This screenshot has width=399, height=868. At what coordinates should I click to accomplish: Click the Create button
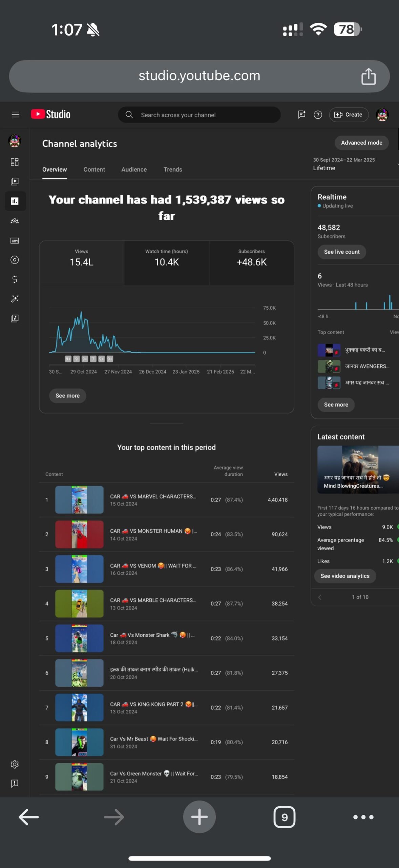click(349, 115)
